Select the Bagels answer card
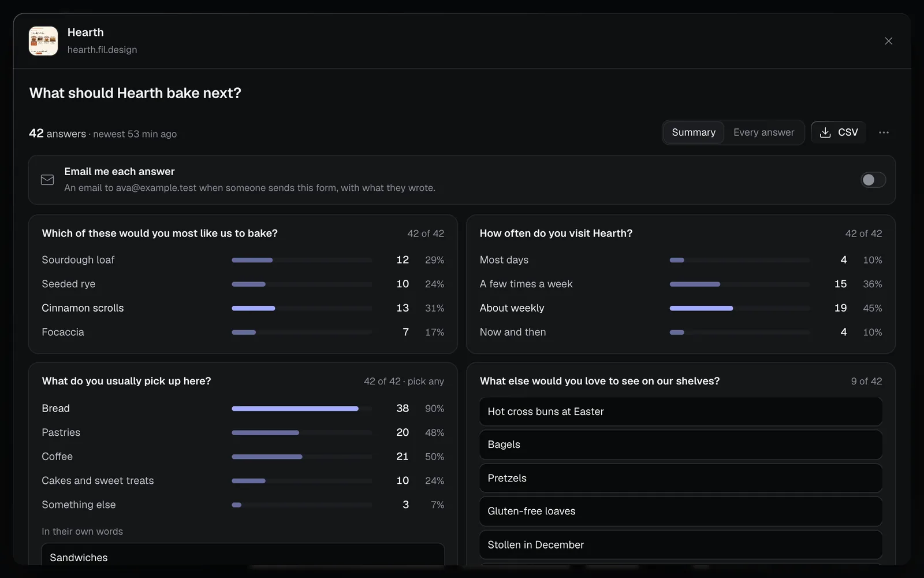 tap(681, 444)
